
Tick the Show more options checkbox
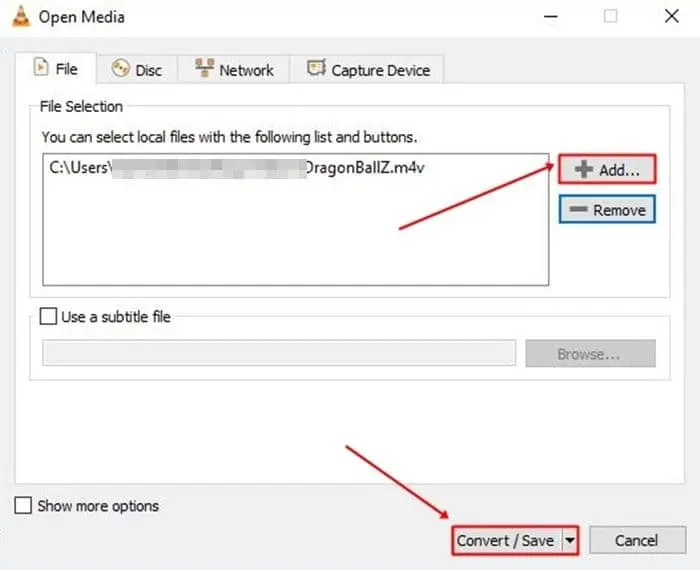point(24,506)
